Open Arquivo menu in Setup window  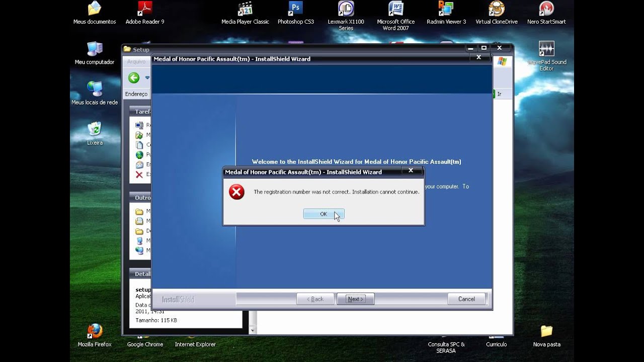136,61
